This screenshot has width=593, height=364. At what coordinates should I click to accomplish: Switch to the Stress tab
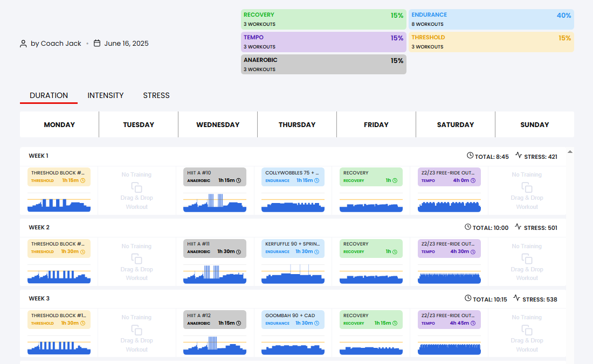coord(156,95)
